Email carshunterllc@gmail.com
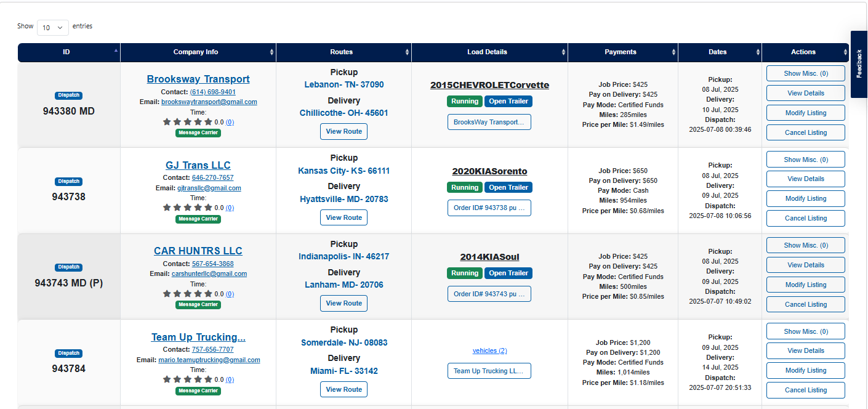Screen dimensions: 868x409 [209, 273]
